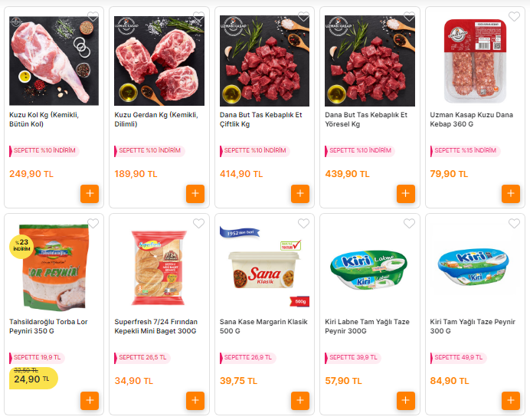Add Uzman Kasap Kuzu Dana Kebap to cart

(510, 193)
